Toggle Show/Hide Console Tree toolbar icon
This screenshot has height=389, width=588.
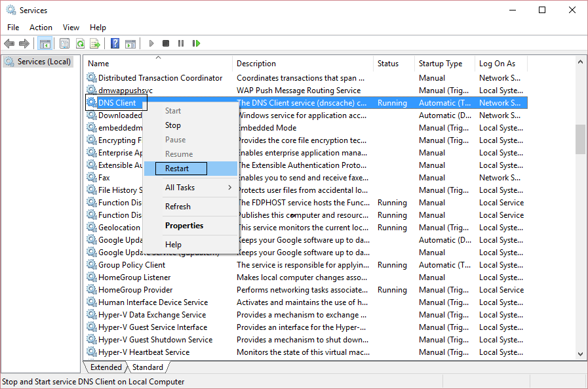[45, 43]
